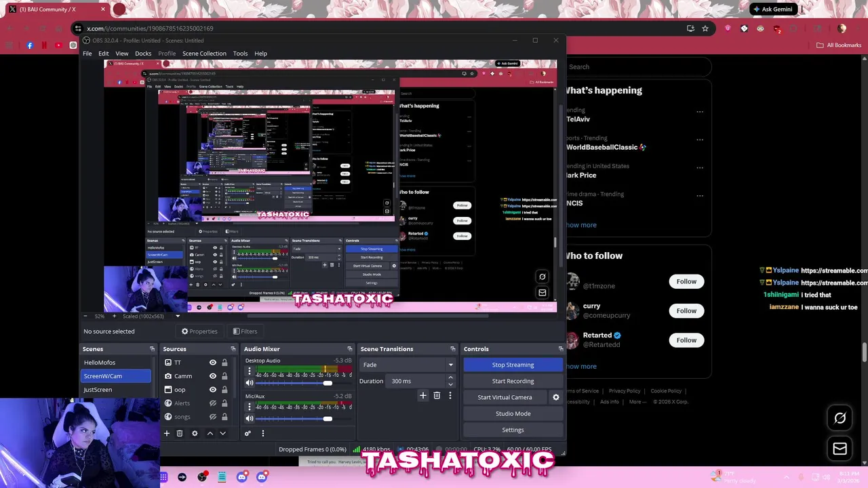Viewport: 868px width, 488px height.
Task: Click Stop Streaming button
Action: (x=513, y=365)
